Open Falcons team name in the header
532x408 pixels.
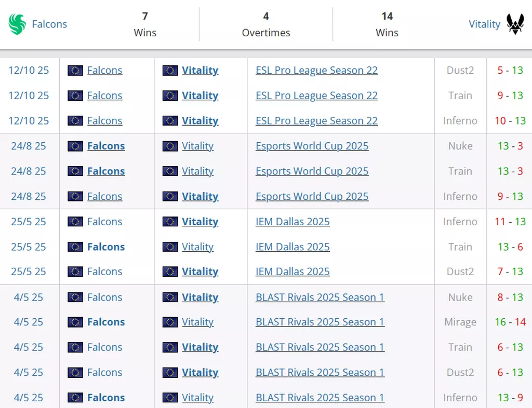point(49,24)
